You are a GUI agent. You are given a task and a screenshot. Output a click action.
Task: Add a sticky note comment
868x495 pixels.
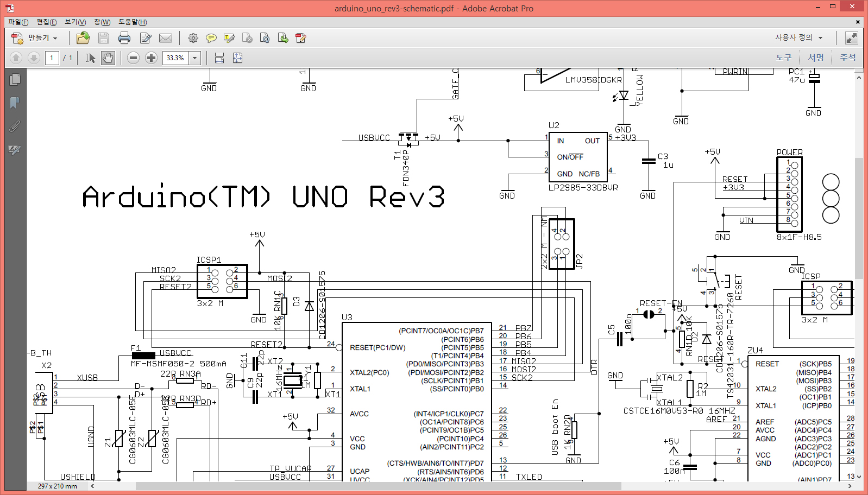coord(211,38)
